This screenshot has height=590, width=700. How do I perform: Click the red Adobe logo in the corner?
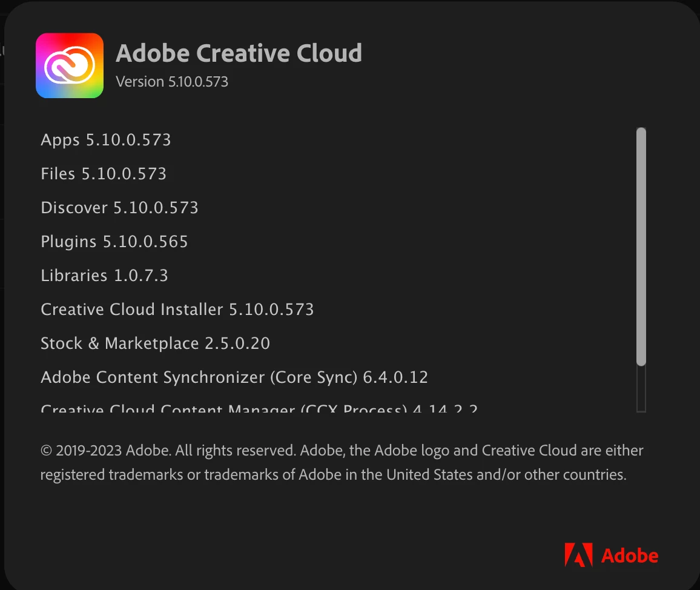click(611, 555)
